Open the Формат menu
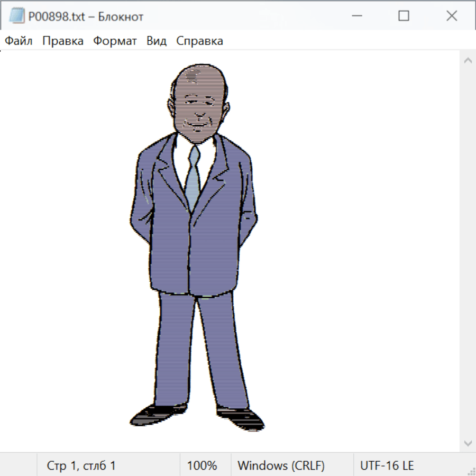476x476 pixels. tap(115, 41)
